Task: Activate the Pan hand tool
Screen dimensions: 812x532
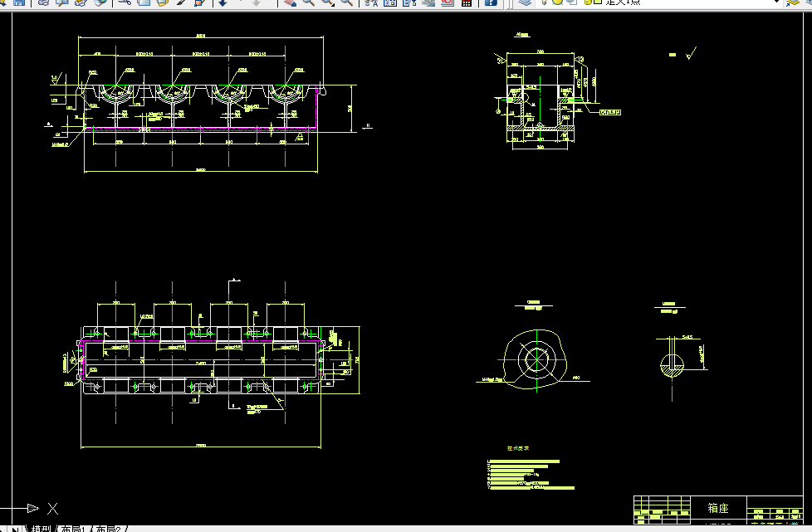Action: pos(290,2)
